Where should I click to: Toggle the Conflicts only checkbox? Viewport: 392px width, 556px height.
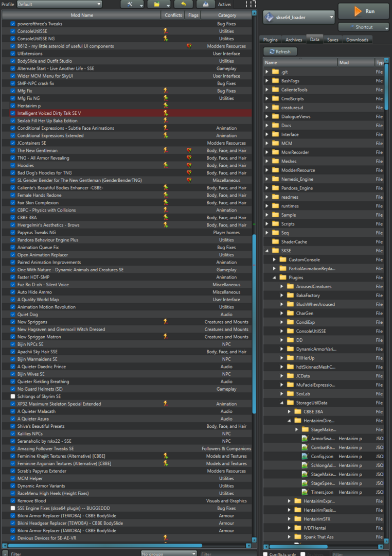(265, 554)
